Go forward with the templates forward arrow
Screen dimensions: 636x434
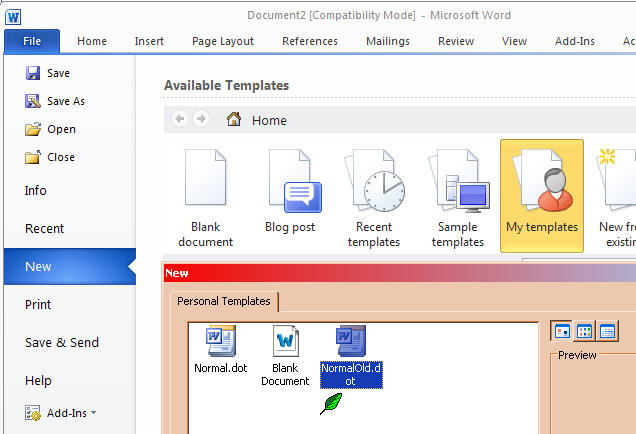[201, 119]
